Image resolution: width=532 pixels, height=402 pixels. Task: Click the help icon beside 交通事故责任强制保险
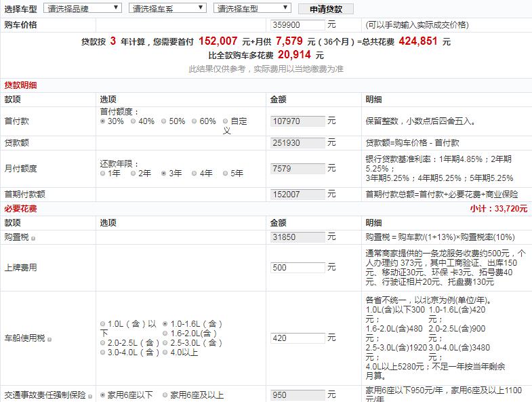pyautogui.click(x=90, y=396)
